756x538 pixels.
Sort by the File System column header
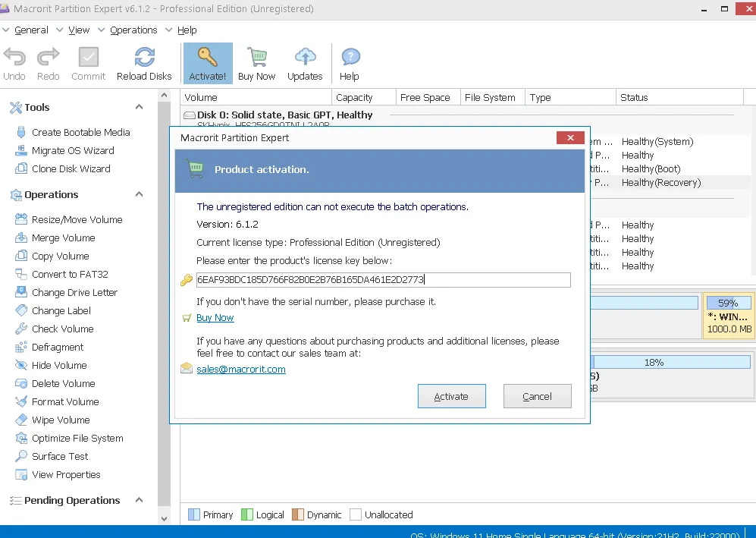point(493,97)
